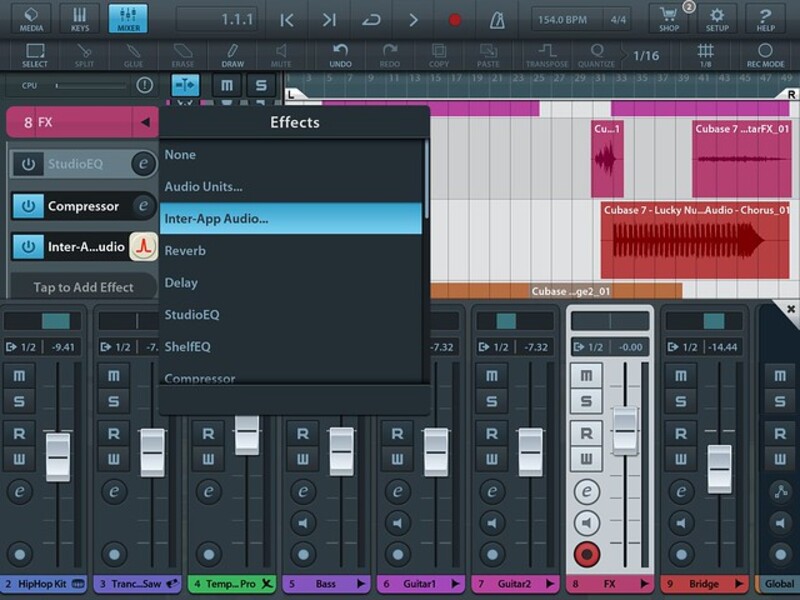
Task: Click the Bridge channel volume fader
Action: 719,469
